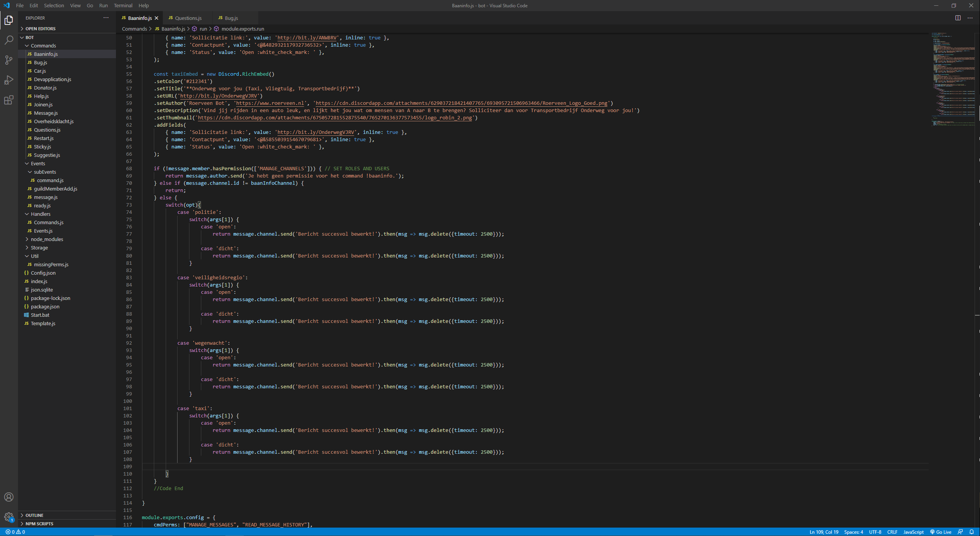Close the Baaninfo.js tab
980x536 pixels.
157,18
